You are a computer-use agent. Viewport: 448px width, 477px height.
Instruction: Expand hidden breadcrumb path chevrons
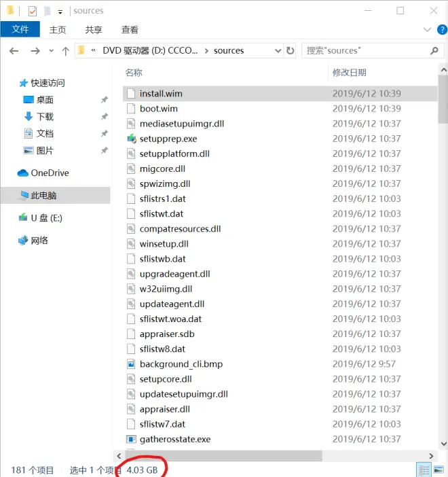point(93,50)
